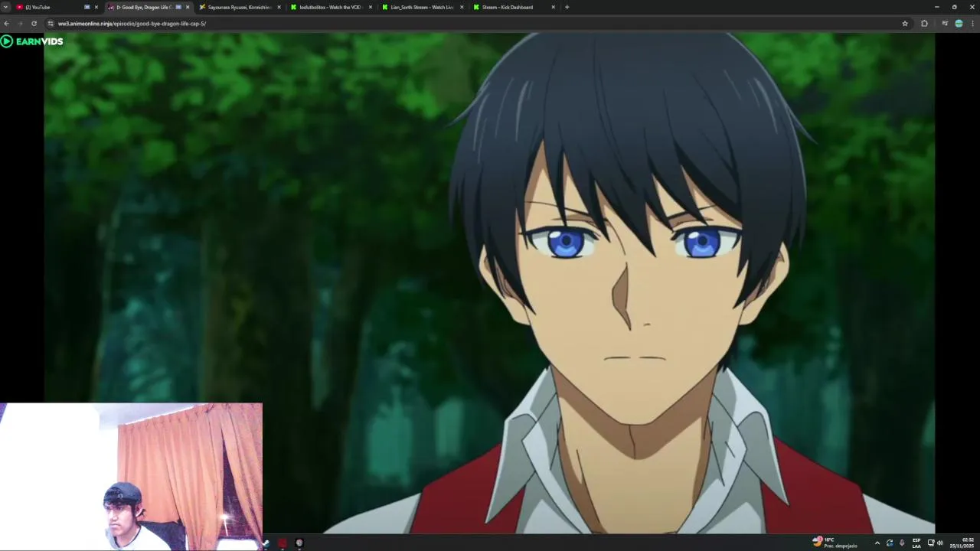The image size is (980, 551).
Task: Click the EarnVids logo
Action: click(31, 41)
